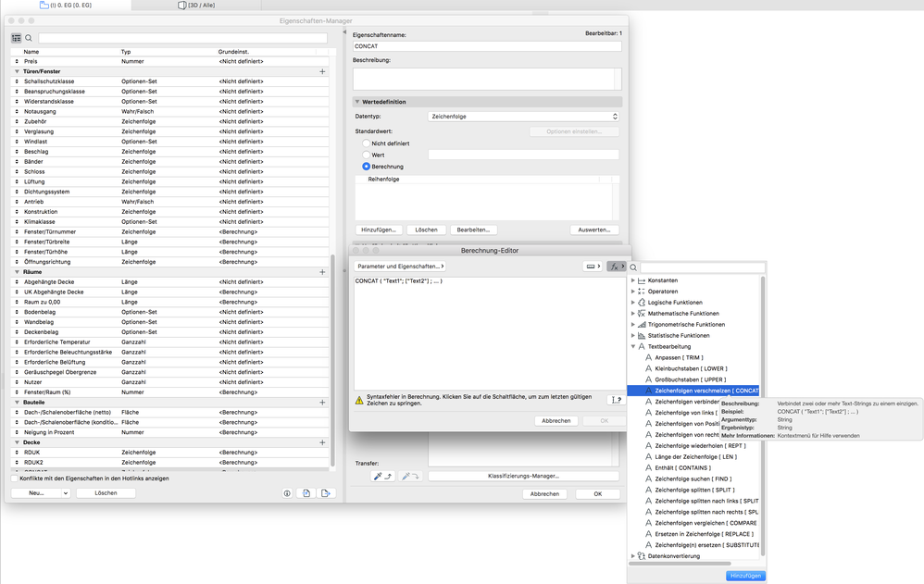Enable Konflikte mit den Eigenschaften checkbox
924x584 pixels.
[15, 478]
